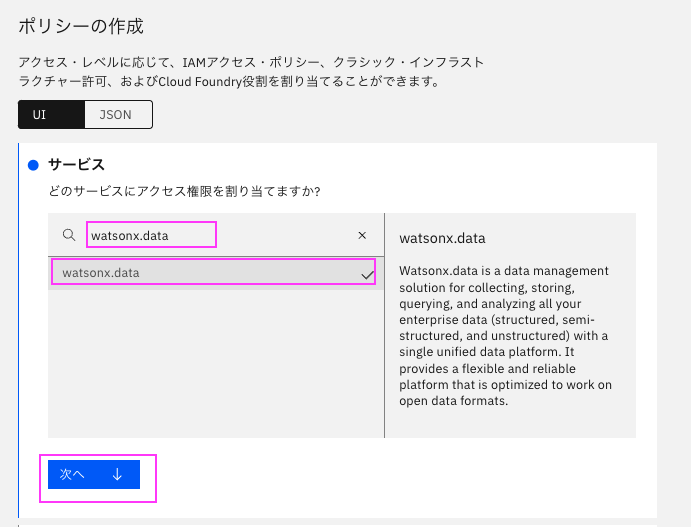
Task: Click the search magnifier icon
Action: pos(69,235)
